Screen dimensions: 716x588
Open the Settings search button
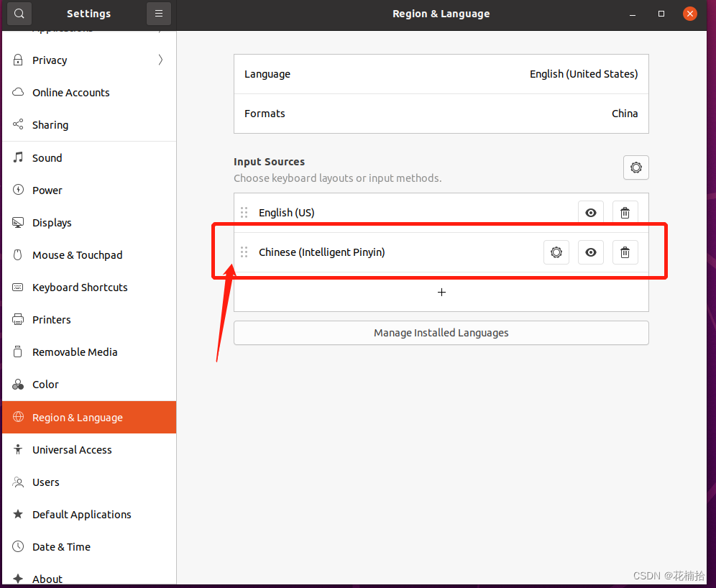(19, 14)
